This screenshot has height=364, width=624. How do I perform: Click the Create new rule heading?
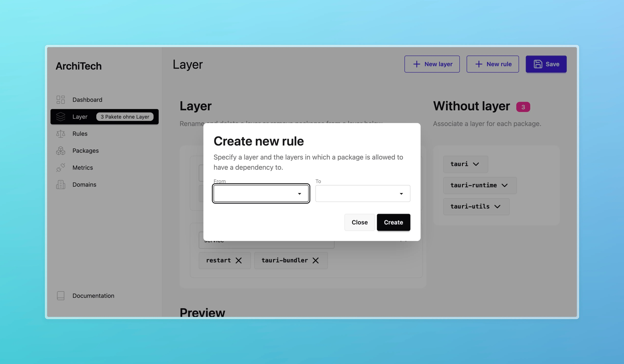(x=259, y=141)
